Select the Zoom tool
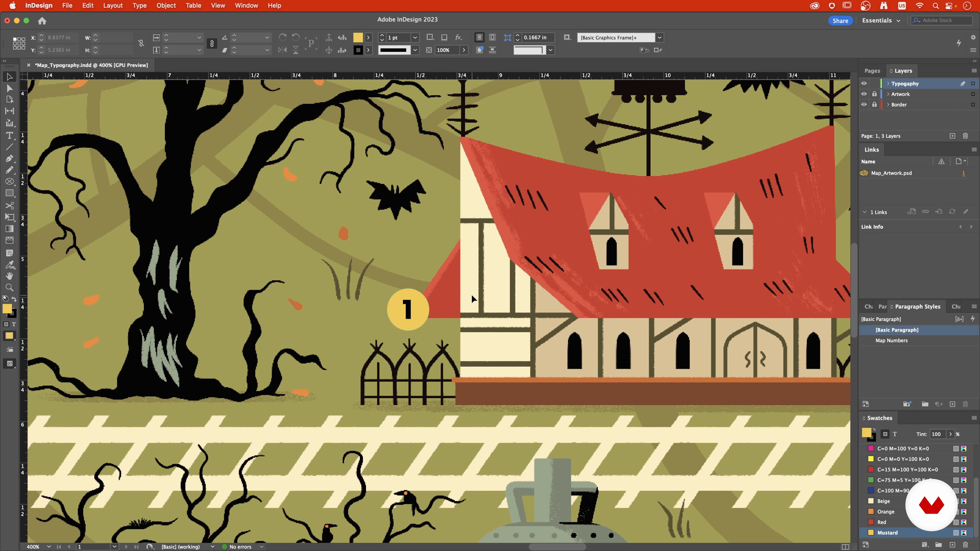The image size is (980, 551). point(9,288)
